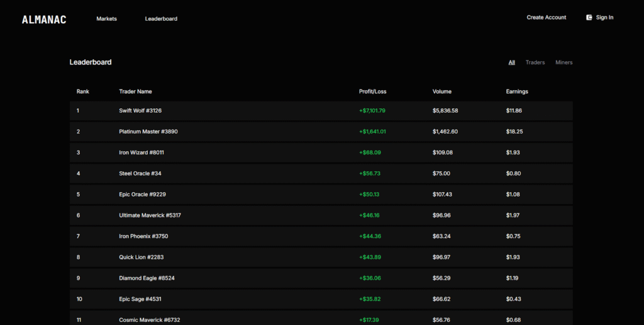Open the Leaderboard nav link
Image resolution: width=644 pixels, height=325 pixels.
pos(161,19)
